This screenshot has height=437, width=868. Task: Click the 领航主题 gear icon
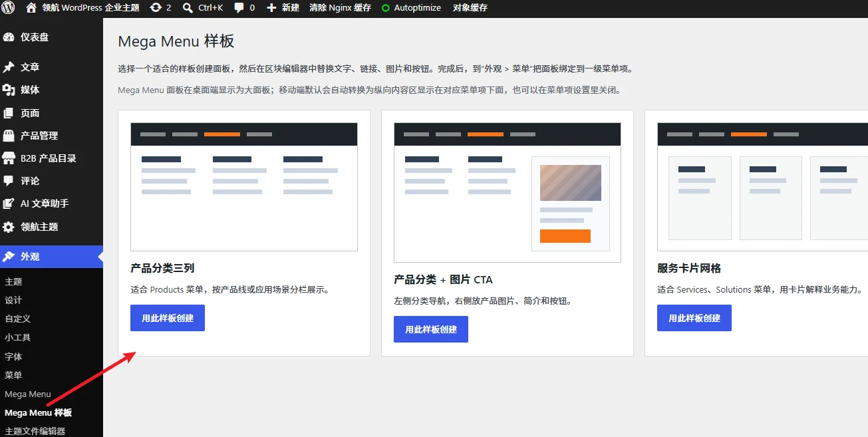pyautogui.click(x=9, y=227)
